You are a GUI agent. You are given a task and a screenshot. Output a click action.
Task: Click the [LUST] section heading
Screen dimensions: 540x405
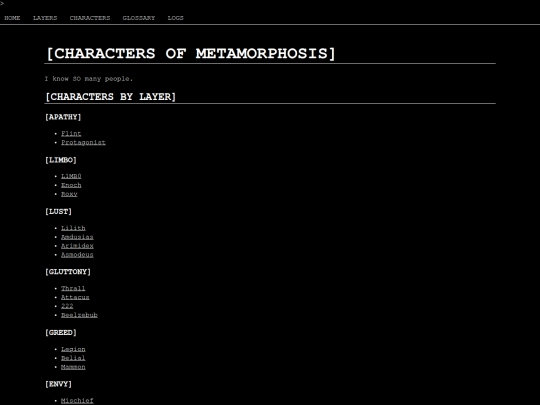pyautogui.click(x=58, y=212)
